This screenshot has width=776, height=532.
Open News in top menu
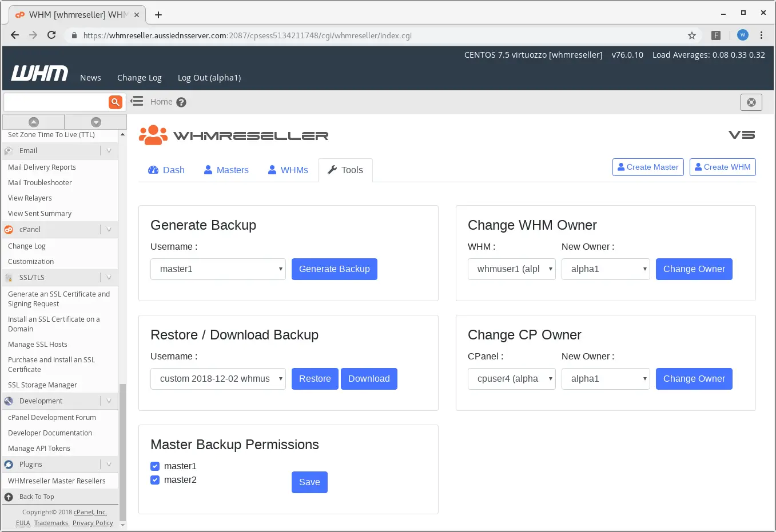90,78
